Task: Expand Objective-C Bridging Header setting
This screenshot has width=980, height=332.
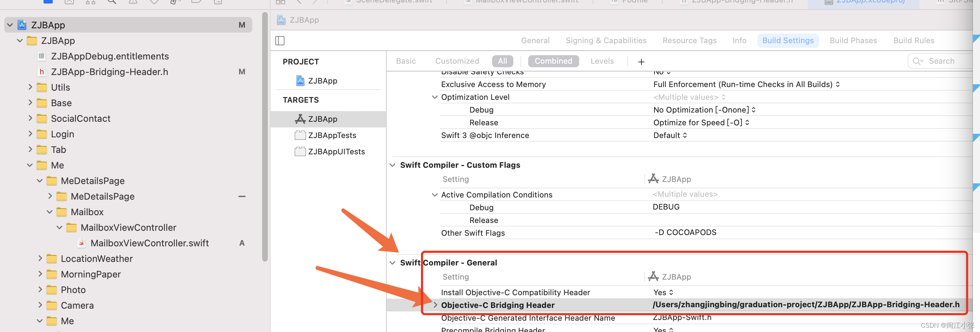Action: pos(435,305)
